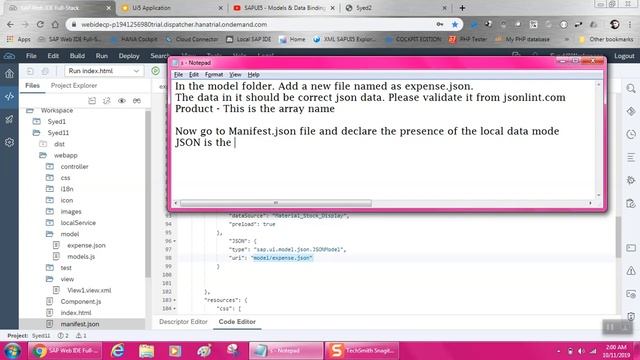
Task: Open the Git pane icon on right sidebar
Action: [631, 111]
